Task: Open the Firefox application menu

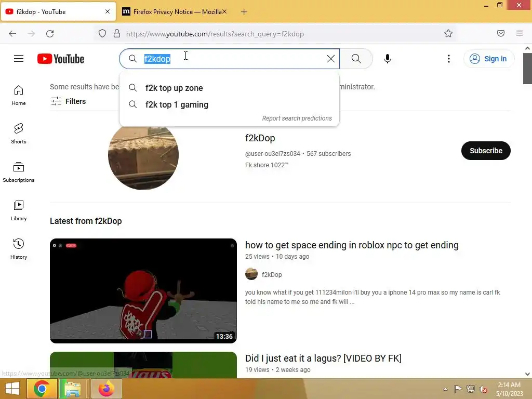Action: tap(520, 33)
